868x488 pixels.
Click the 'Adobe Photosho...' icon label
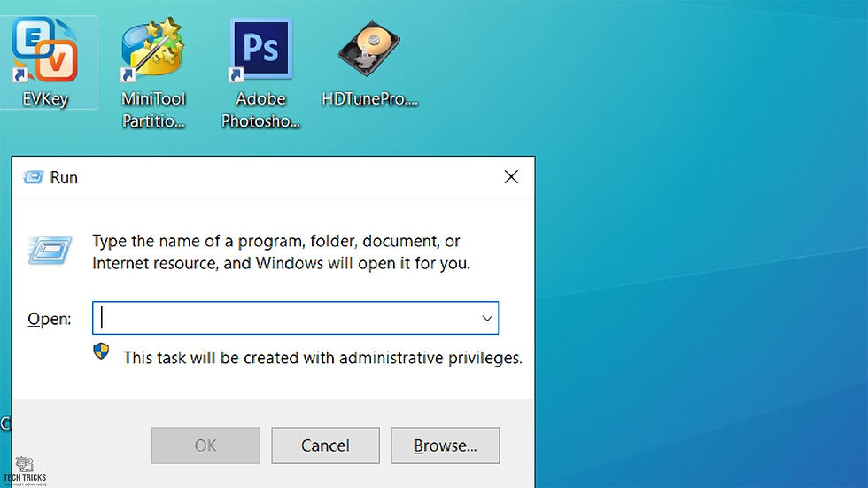260,110
